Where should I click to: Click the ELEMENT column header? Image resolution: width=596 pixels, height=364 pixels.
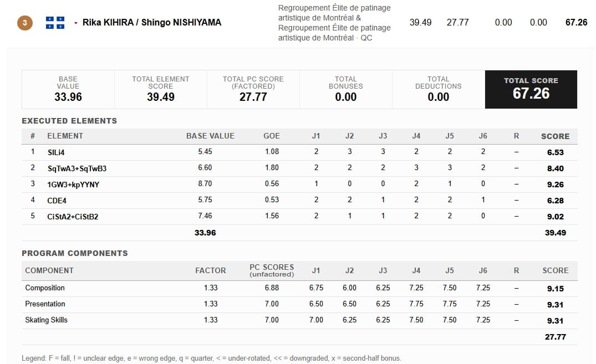click(65, 136)
